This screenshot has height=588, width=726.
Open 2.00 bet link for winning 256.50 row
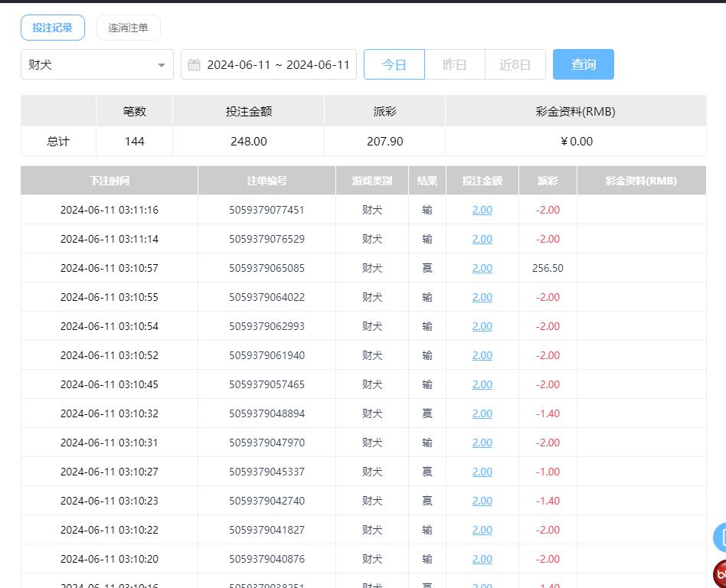coord(482,268)
